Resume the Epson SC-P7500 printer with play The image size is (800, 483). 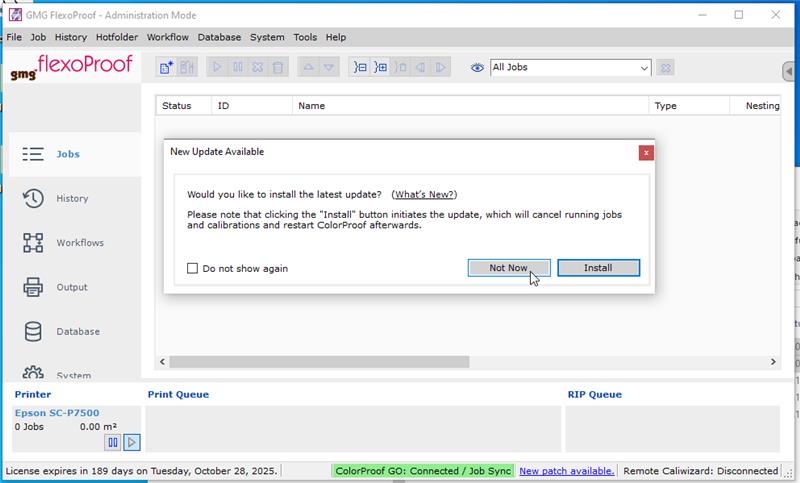coord(132,442)
